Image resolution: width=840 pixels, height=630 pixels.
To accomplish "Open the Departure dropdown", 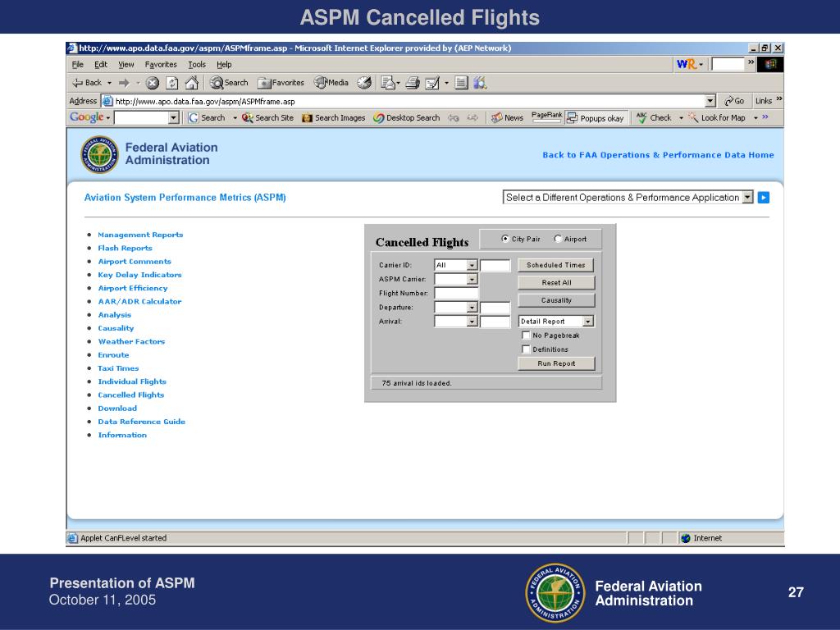I will (472, 308).
